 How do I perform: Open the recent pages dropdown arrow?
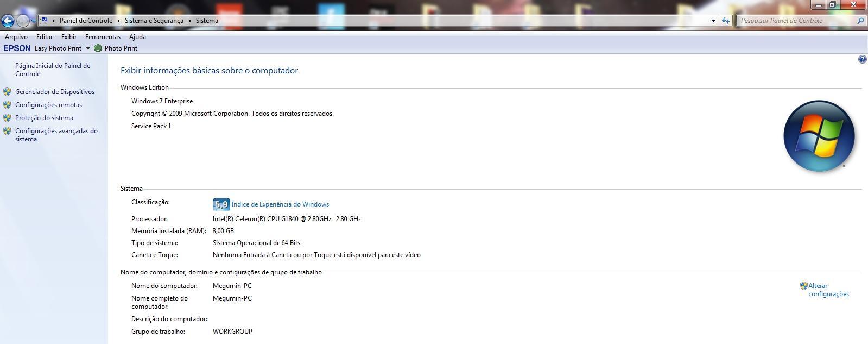34,21
